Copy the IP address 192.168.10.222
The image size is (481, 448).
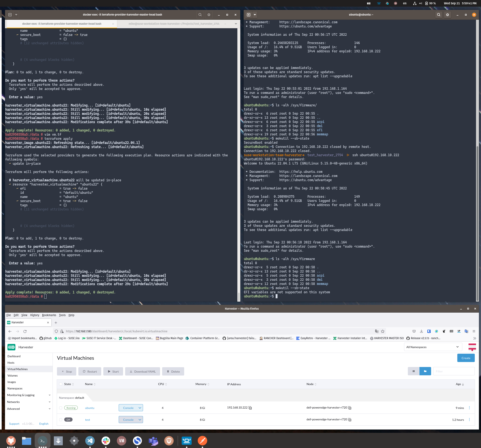(250, 408)
